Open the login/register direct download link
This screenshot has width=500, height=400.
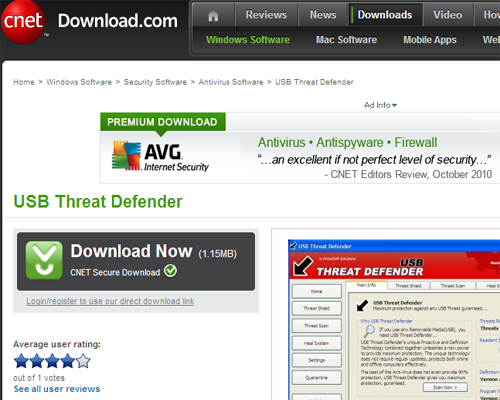coord(110,301)
